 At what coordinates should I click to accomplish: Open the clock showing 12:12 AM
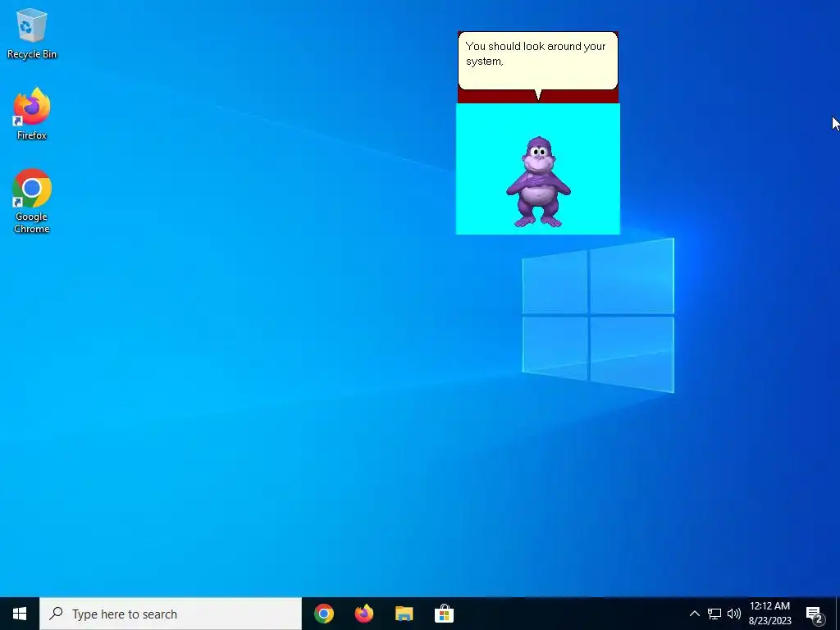[x=769, y=614]
